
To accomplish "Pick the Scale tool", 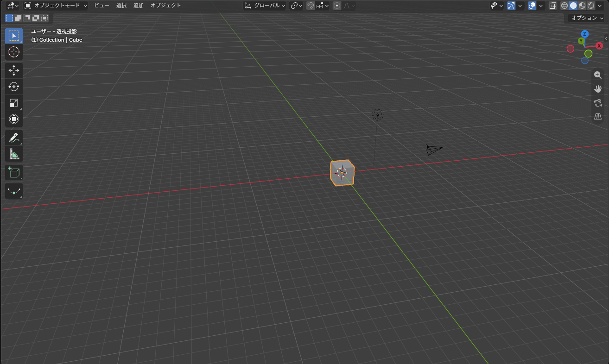I will click(x=14, y=103).
